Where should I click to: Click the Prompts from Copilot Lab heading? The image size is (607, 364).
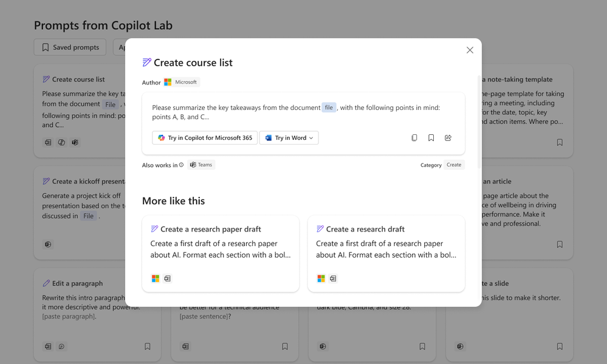pos(103,25)
